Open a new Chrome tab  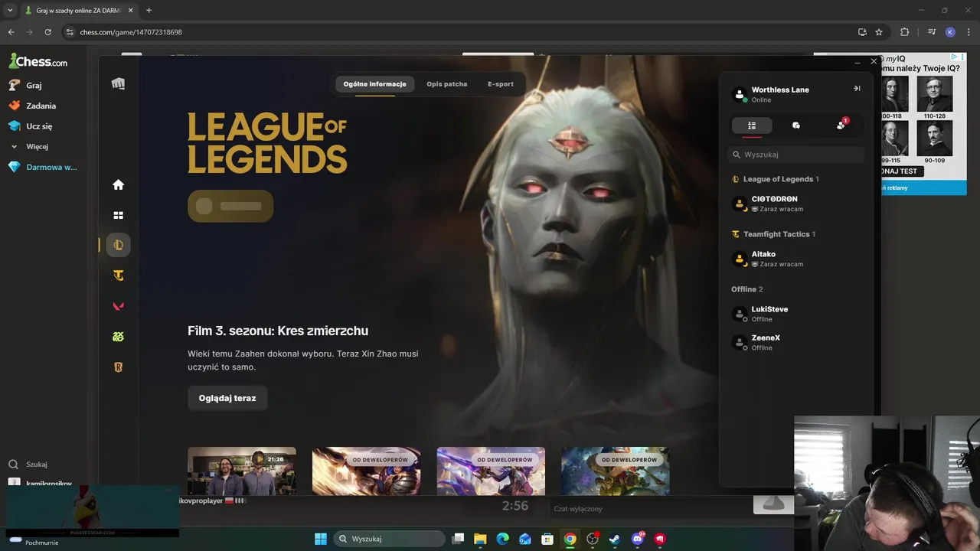click(149, 10)
